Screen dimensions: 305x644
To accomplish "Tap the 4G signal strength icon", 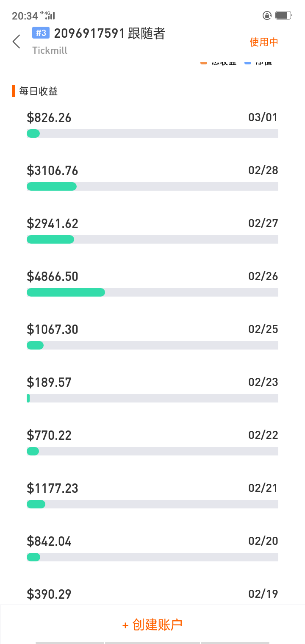I will point(49,16).
